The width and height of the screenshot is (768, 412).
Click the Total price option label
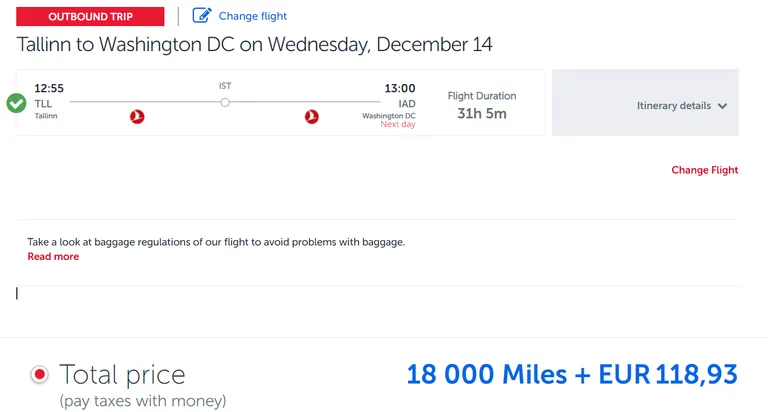(122, 375)
